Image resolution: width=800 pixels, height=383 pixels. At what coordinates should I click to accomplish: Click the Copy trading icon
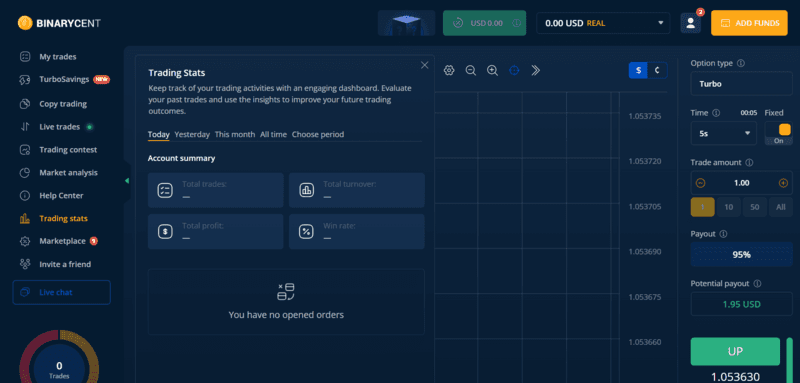pos(24,104)
